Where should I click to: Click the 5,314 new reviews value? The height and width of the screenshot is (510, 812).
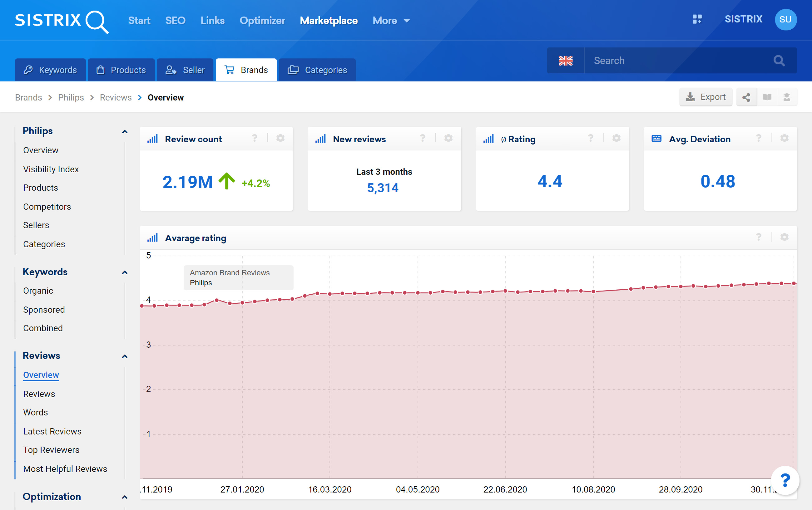click(383, 188)
